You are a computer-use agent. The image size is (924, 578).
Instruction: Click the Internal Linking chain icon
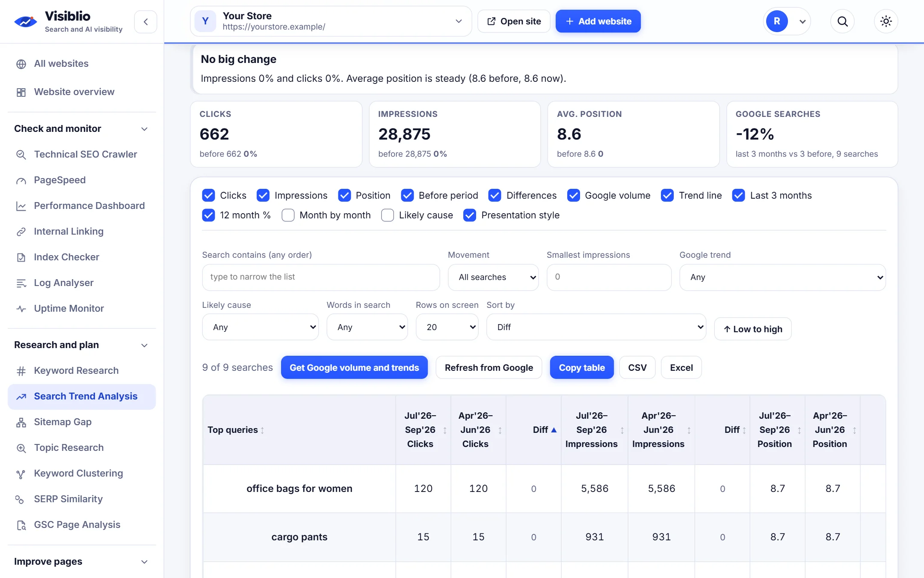pos(21,232)
